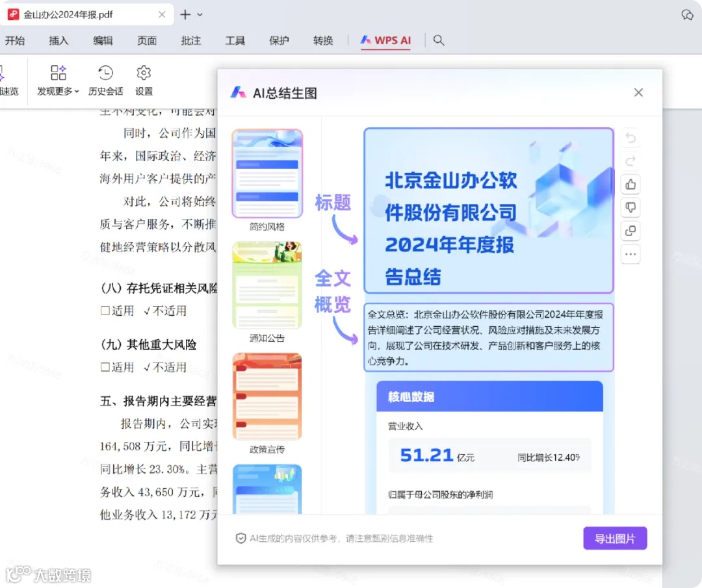Image resolution: width=702 pixels, height=588 pixels.
Task: Expand the 发现更多 dropdown
Action: coord(58,81)
